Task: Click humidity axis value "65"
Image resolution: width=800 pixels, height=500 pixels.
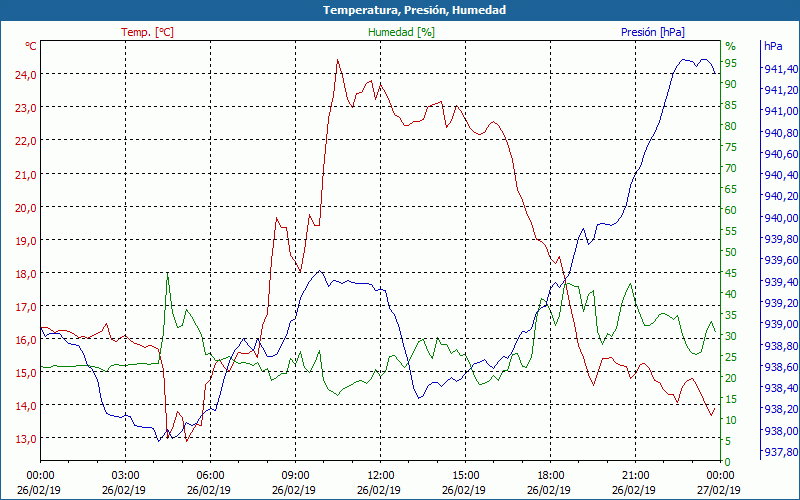Action: point(731,189)
